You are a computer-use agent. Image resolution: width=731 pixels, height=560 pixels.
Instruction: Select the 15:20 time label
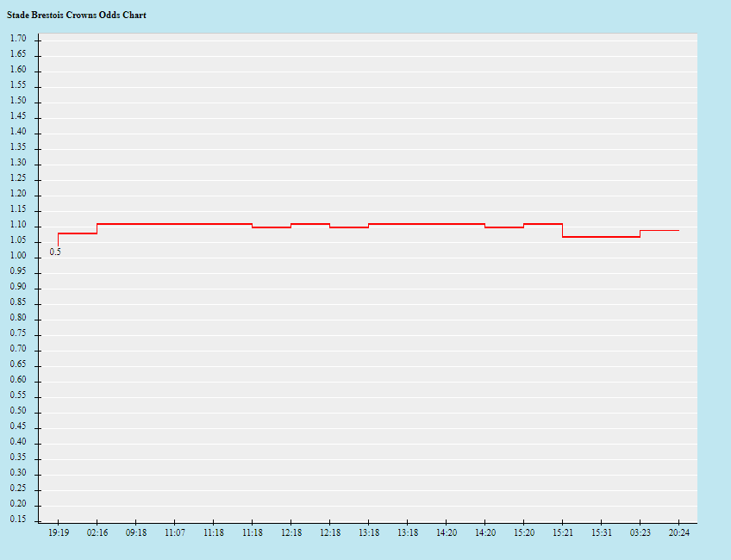click(x=523, y=533)
